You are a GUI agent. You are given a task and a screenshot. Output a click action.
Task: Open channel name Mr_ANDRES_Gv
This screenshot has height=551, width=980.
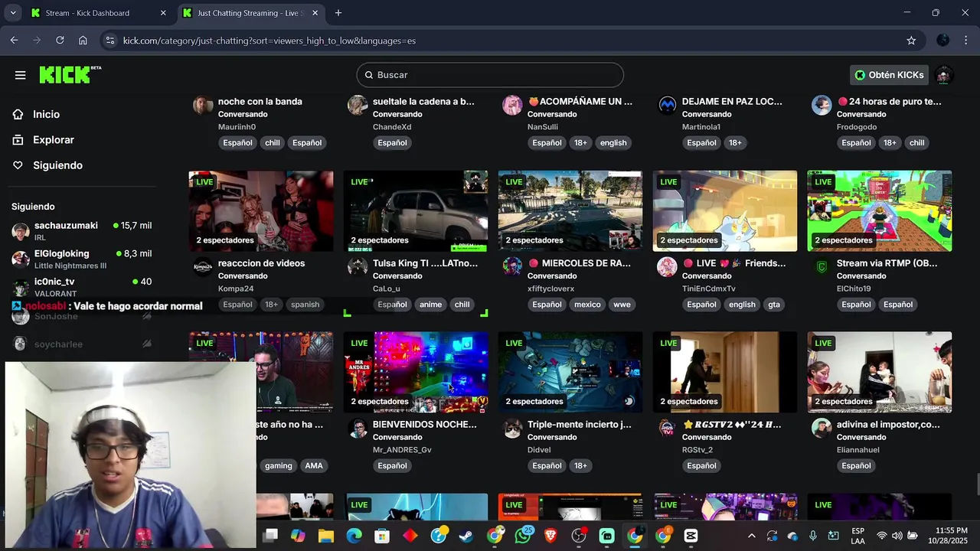402,450
